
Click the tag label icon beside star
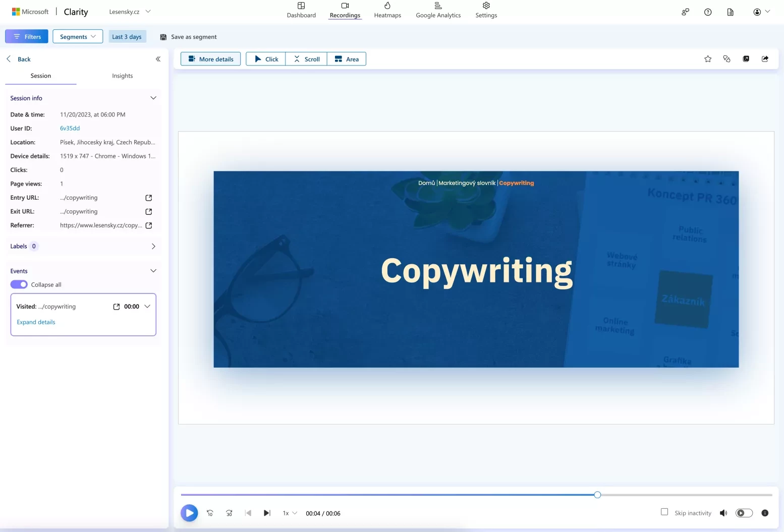pyautogui.click(x=726, y=59)
